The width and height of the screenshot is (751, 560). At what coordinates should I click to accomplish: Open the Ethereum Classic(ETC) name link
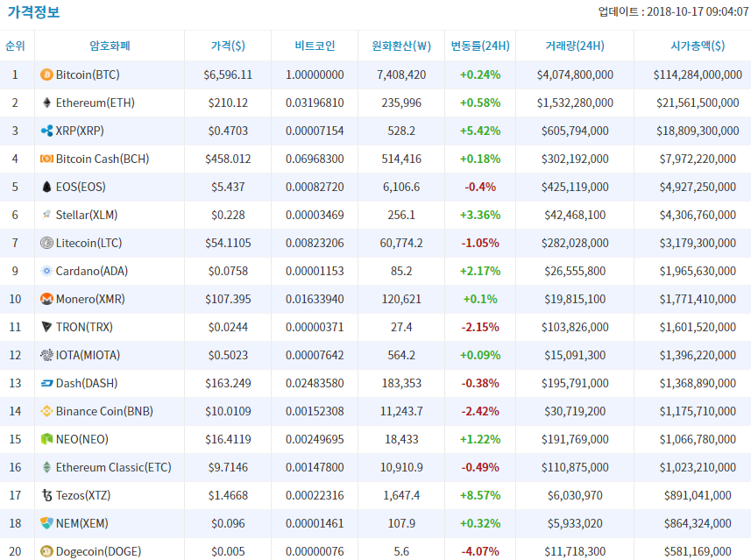coord(114,467)
